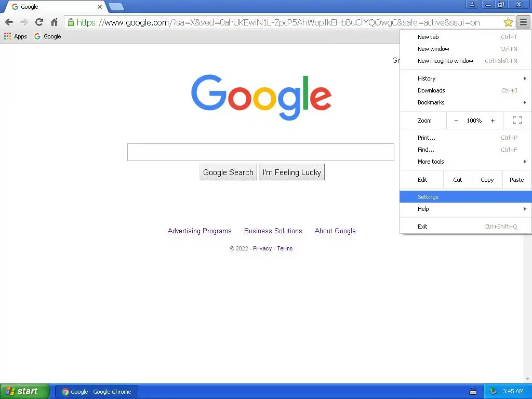Click the 100% zoom value

pyautogui.click(x=474, y=121)
